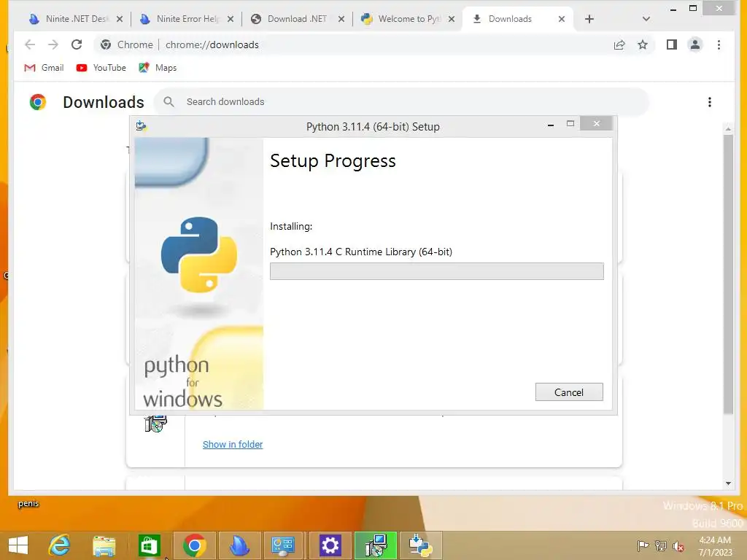
Task: Expand the tab search dropdown
Action: 646,19
